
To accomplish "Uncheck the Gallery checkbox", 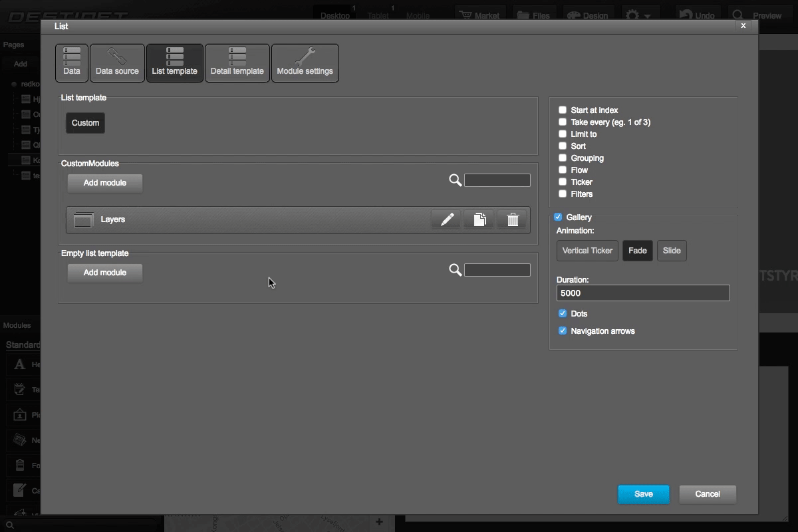I will [x=558, y=217].
